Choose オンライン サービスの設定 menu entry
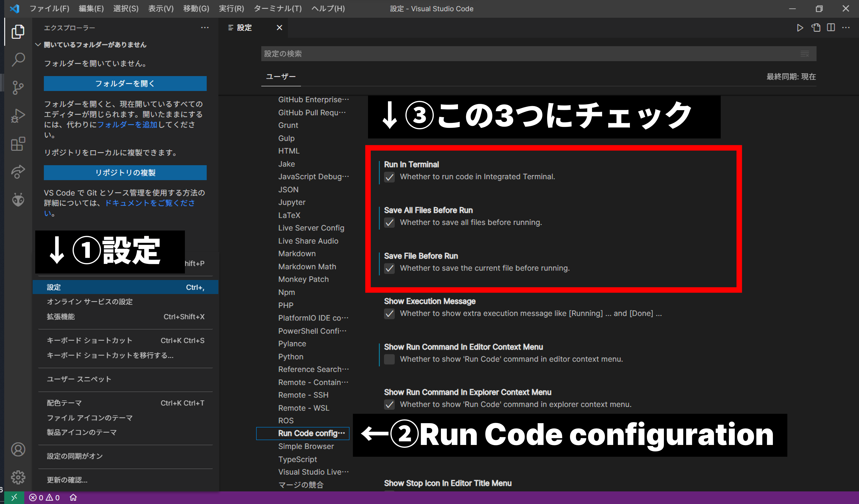This screenshot has height=504, width=859. click(125, 302)
